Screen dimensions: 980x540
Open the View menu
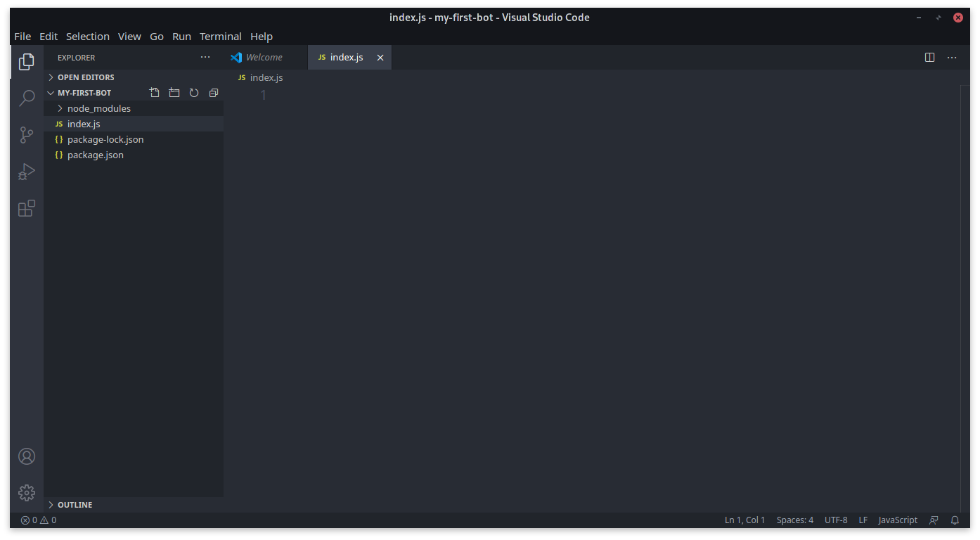tap(129, 37)
